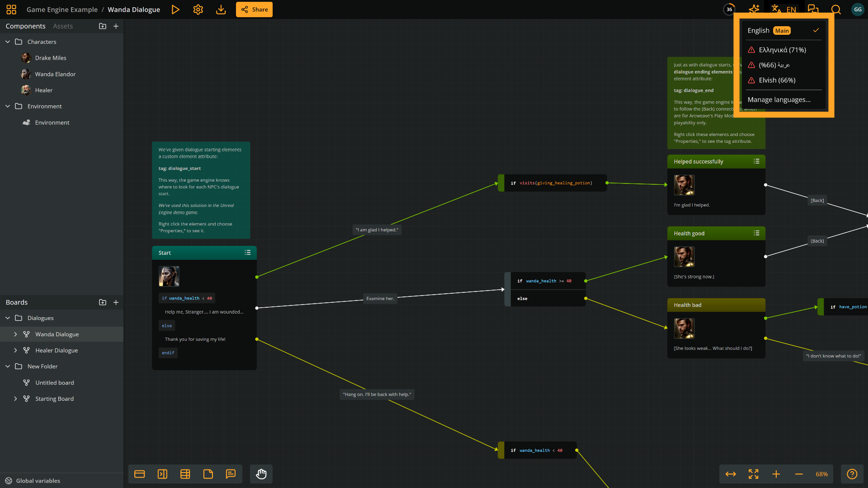Click the add comment tool icon
This screenshot has height=488, width=868.
pyautogui.click(x=231, y=474)
